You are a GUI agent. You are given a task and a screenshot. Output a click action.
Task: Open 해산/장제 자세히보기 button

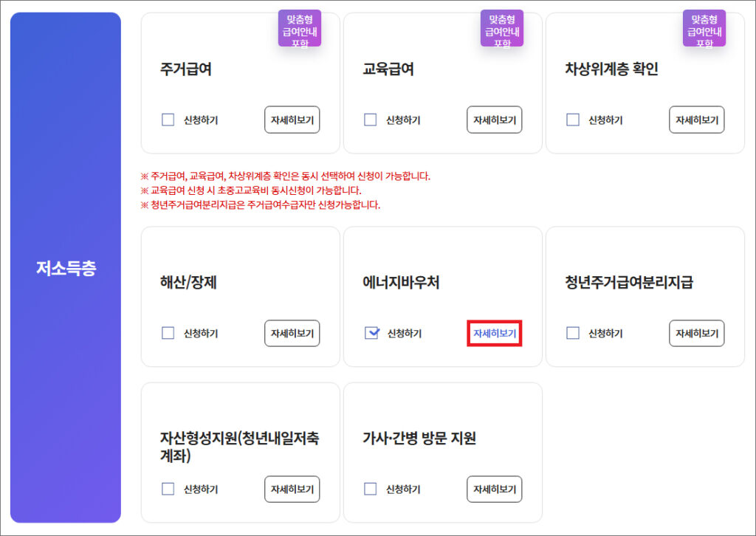pyautogui.click(x=292, y=333)
